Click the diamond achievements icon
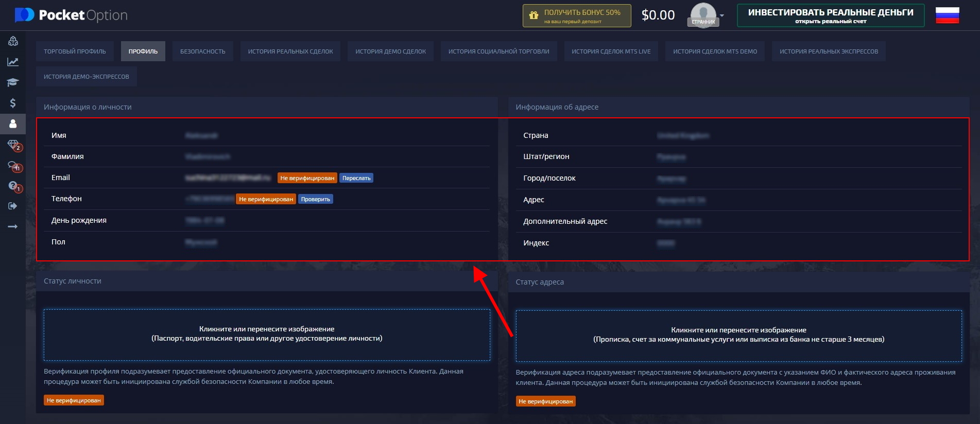Viewport: 980px width, 424px height. point(13,145)
